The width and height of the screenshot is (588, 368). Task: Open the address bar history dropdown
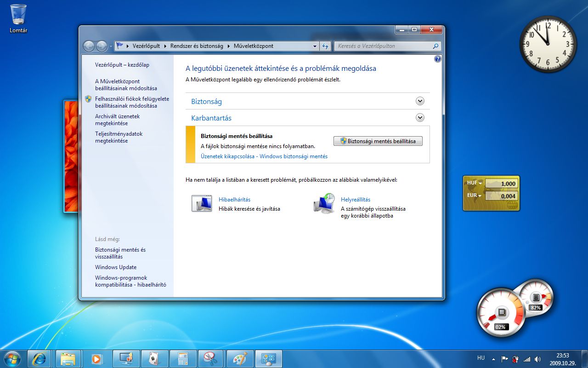315,46
